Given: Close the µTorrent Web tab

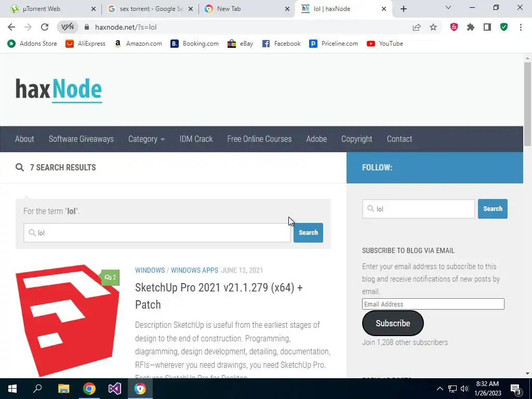Looking at the screenshot, I should tap(94, 9).
